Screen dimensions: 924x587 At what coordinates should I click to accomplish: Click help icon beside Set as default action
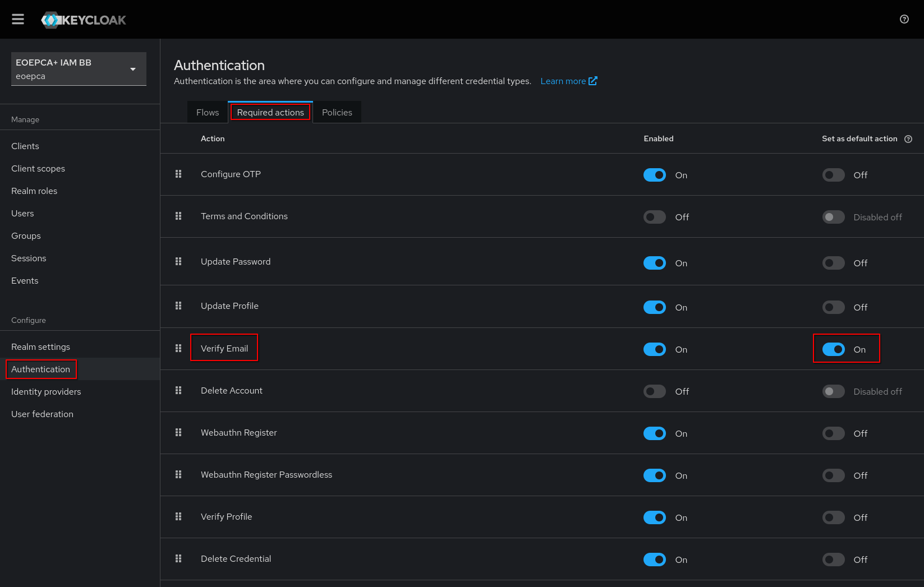coord(908,139)
